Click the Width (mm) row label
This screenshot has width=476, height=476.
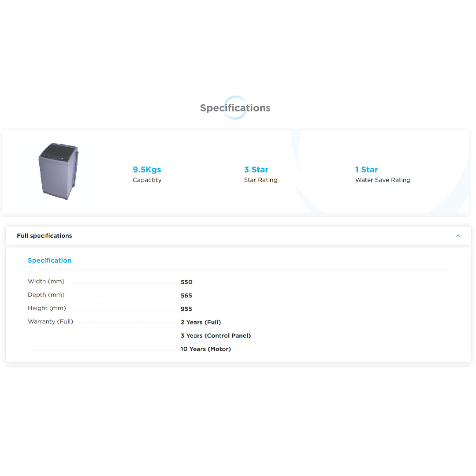coord(46,282)
